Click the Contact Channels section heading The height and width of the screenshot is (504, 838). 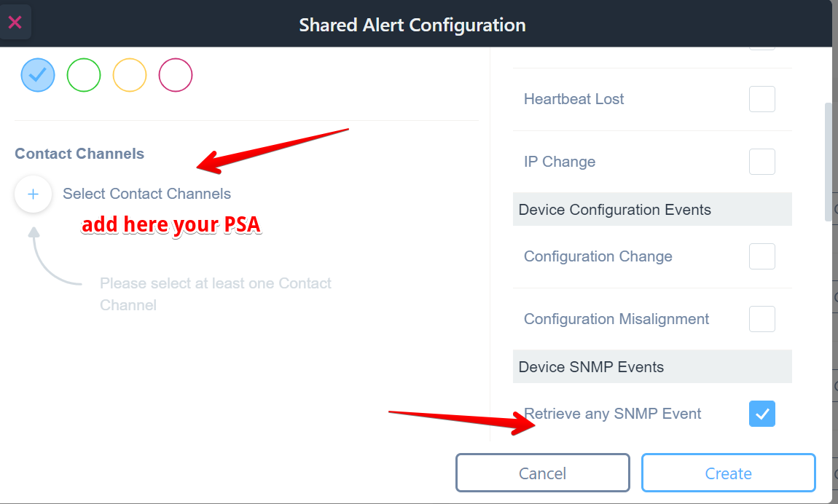79,154
